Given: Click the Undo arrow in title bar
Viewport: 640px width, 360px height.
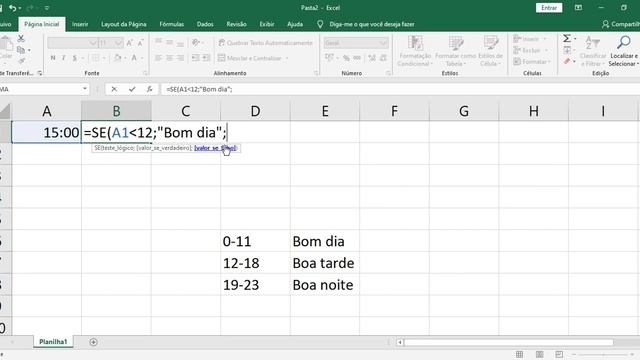Looking at the screenshot, I should (x=13, y=8).
